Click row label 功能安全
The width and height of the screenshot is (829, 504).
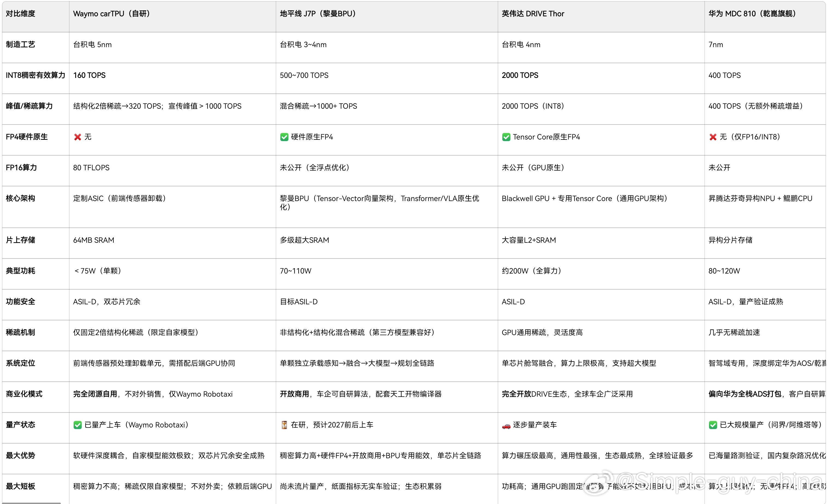coord(20,302)
